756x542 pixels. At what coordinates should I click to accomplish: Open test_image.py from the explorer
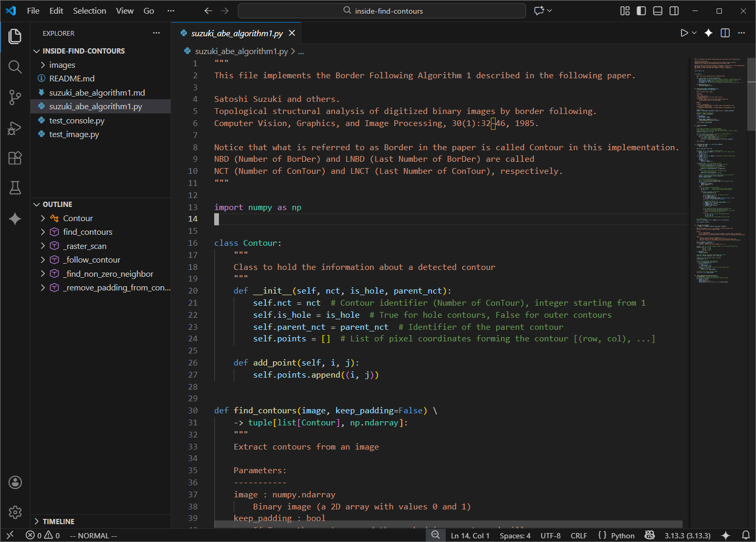tap(74, 134)
